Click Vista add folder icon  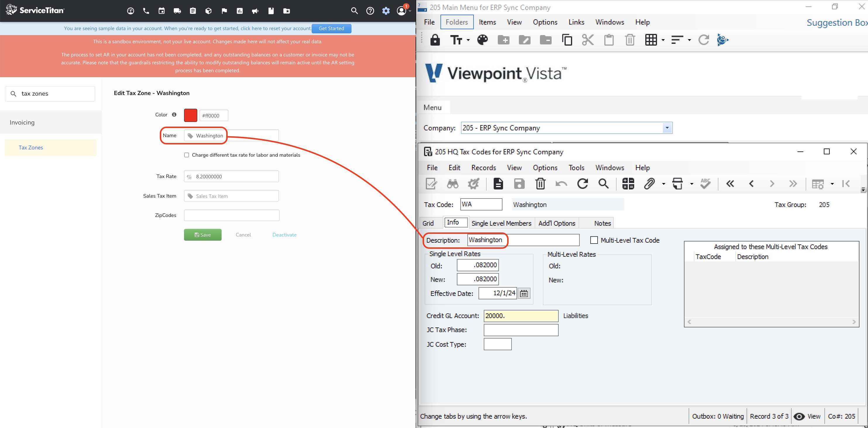(x=503, y=40)
